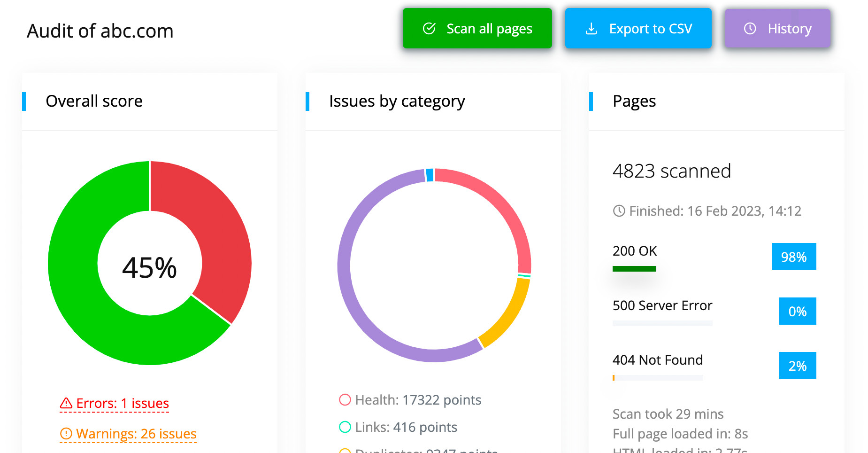Click the warning triangle beside Errors
The image size is (868, 453).
tap(66, 403)
